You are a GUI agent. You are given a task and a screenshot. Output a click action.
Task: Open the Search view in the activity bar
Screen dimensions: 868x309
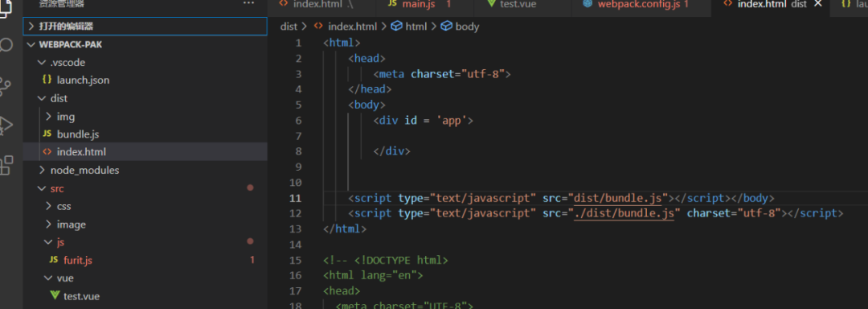(x=6, y=44)
